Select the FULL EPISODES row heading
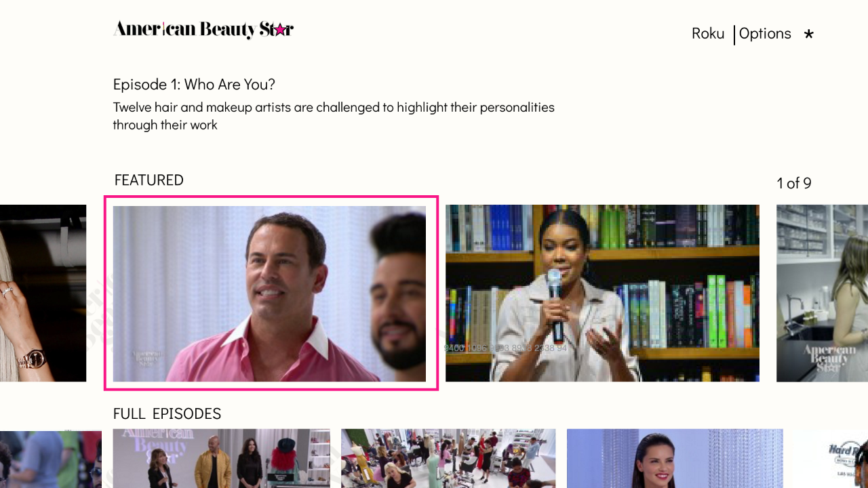Screen dimensions: 868x488 pos(167,414)
